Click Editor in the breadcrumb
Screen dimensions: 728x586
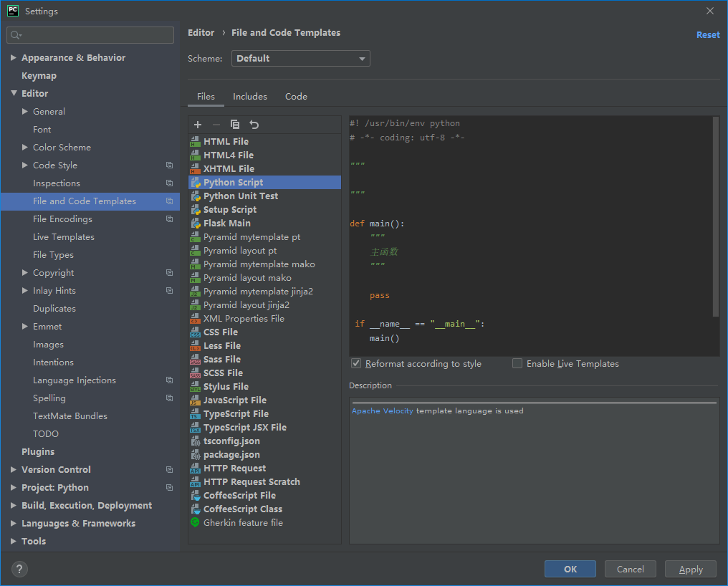pyautogui.click(x=201, y=32)
